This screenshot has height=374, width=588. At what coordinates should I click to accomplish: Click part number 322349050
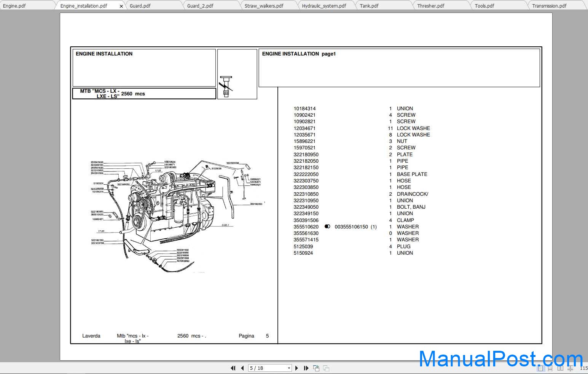tap(306, 207)
